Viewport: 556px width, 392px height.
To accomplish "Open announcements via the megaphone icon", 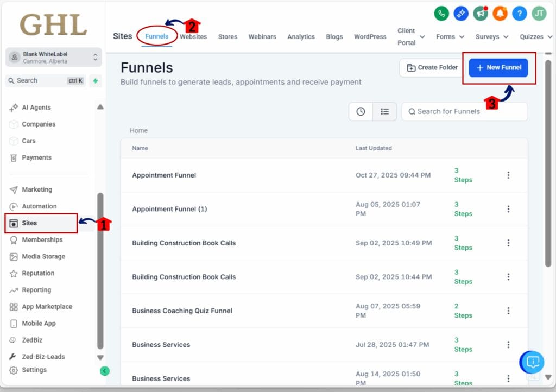I will tap(481, 14).
